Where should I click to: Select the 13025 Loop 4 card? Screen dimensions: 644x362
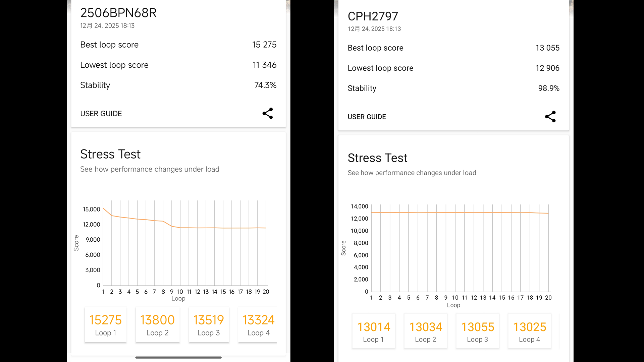coord(529,331)
